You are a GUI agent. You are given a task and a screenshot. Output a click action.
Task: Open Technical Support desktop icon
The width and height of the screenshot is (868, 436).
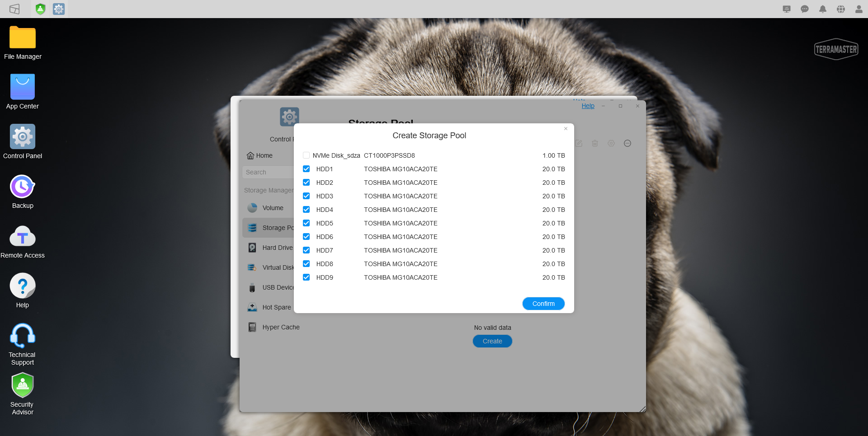click(x=23, y=344)
